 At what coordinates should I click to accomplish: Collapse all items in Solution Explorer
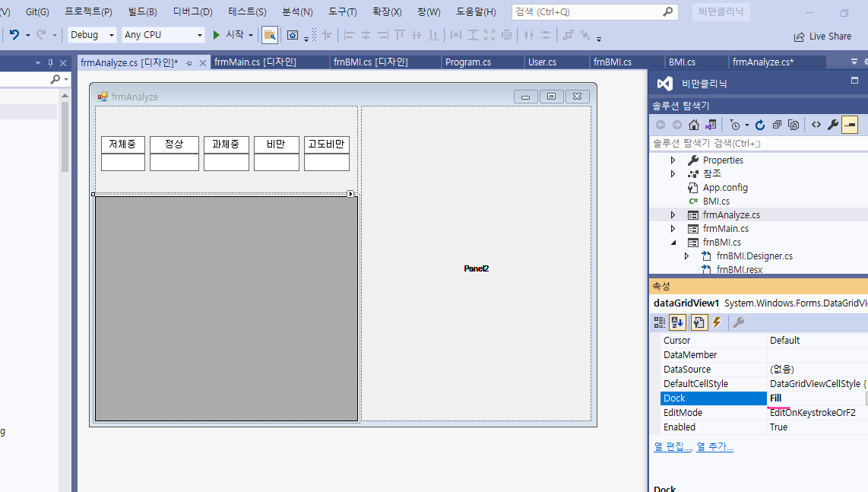click(778, 125)
